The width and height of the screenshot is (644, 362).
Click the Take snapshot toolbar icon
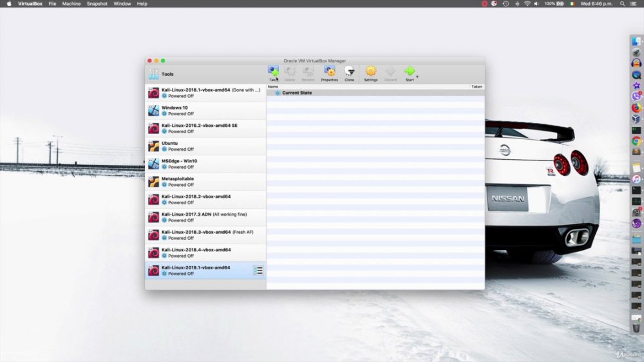tap(274, 73)
